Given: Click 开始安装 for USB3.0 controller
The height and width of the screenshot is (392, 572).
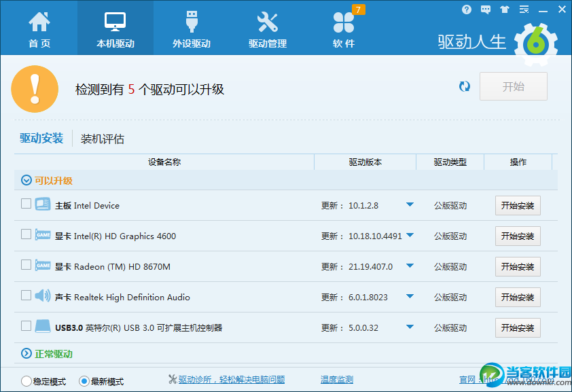Looking at the screenshot, I should (518, 327).
